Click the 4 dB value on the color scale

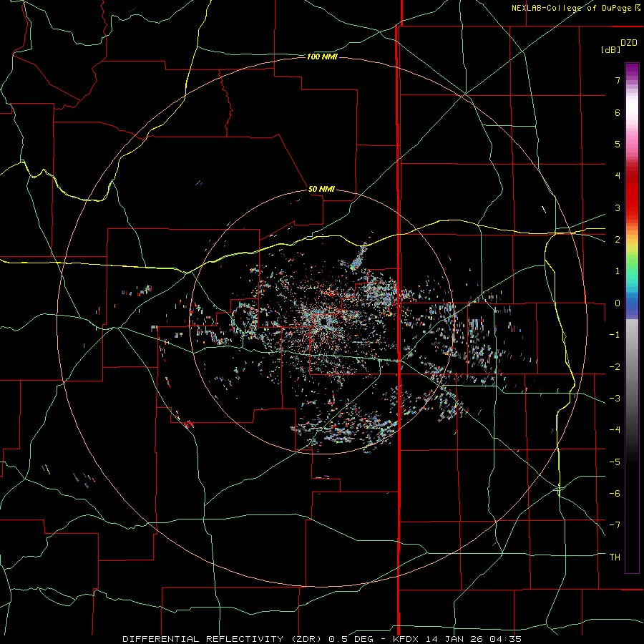tap(618, 176)
